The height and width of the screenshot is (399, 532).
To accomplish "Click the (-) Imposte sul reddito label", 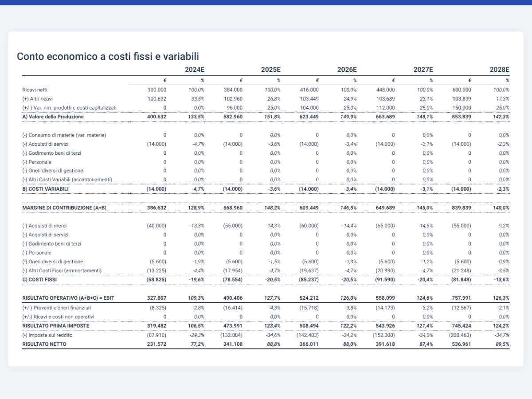I will (47, 335).
